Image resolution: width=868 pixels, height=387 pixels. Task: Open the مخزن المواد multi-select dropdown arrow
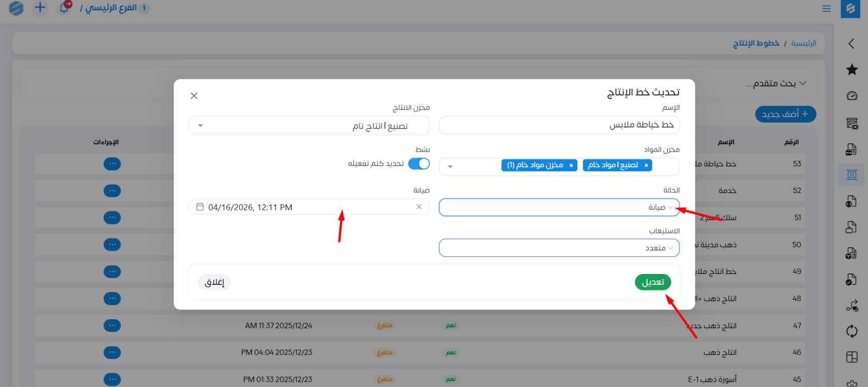[450, 167]
